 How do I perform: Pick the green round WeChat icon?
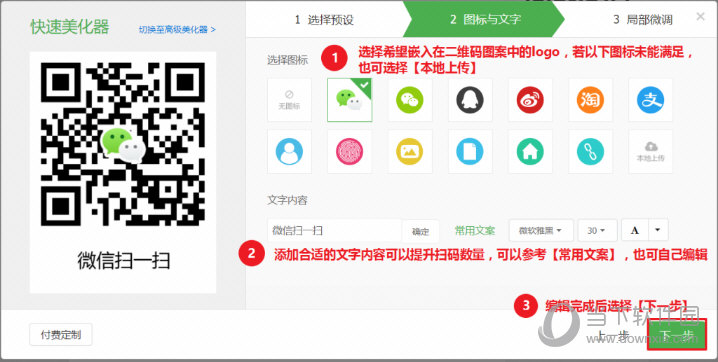pos(410,100)
